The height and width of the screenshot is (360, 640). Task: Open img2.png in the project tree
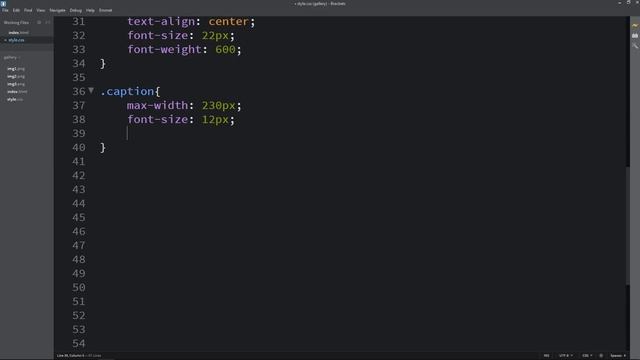[x=16, y=76]
